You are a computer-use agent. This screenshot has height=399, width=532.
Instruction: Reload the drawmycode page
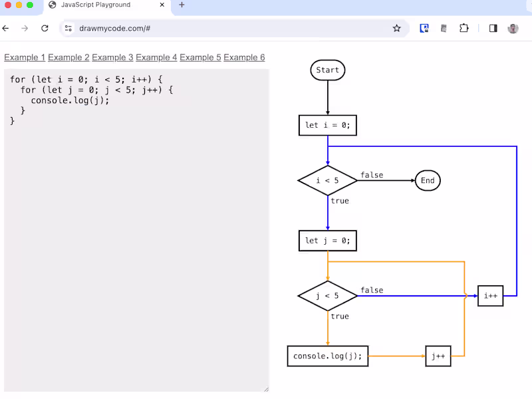pyautogui.click(x=45, y=29)
